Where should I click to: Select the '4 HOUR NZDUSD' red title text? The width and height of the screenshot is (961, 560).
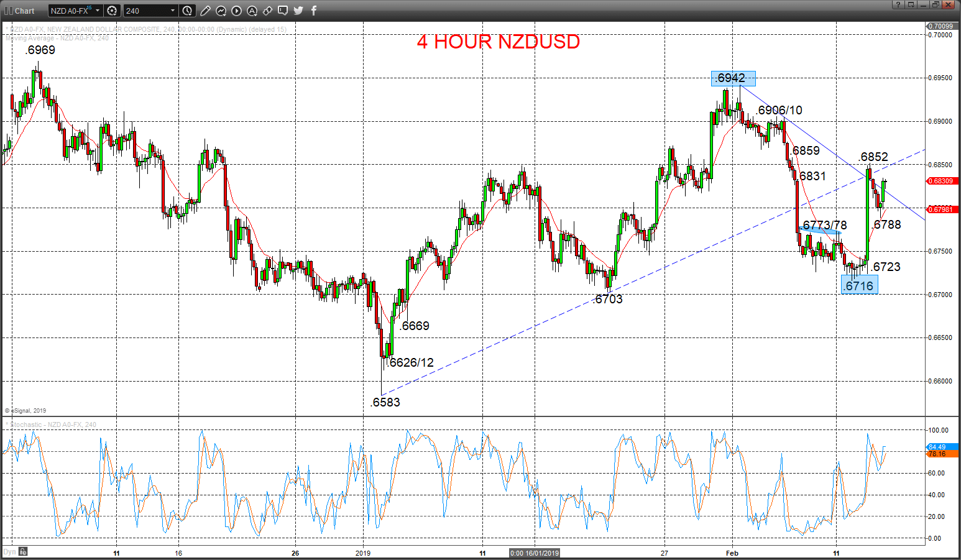pyautogui.click(x=499, y=42)
